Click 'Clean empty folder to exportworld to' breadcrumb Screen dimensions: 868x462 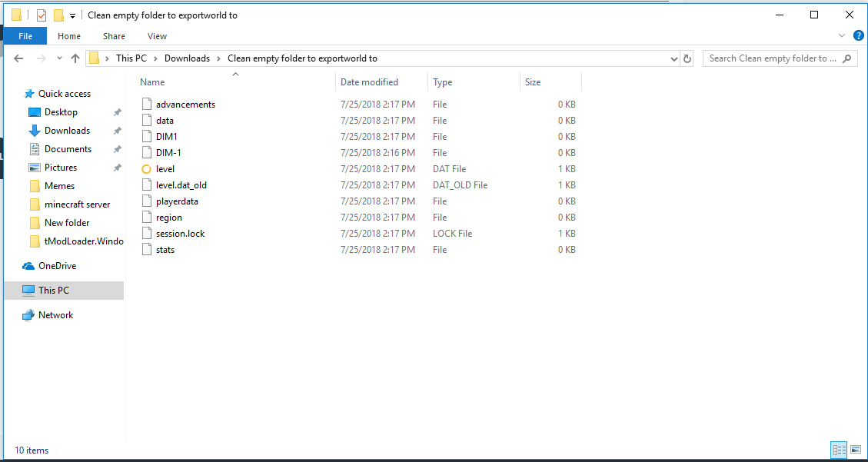302,58
